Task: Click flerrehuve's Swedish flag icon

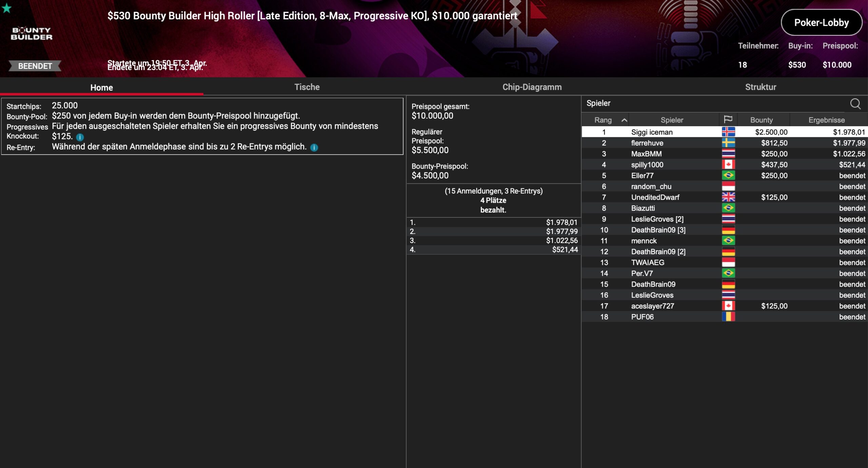Action: pos(728,143)
